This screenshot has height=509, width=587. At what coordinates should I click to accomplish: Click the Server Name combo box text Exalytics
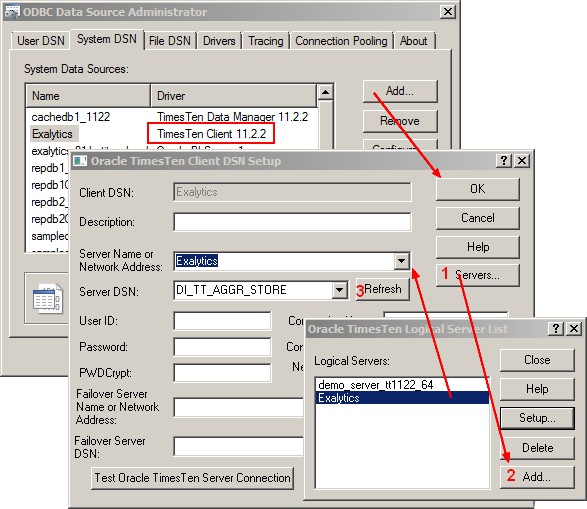197,261
